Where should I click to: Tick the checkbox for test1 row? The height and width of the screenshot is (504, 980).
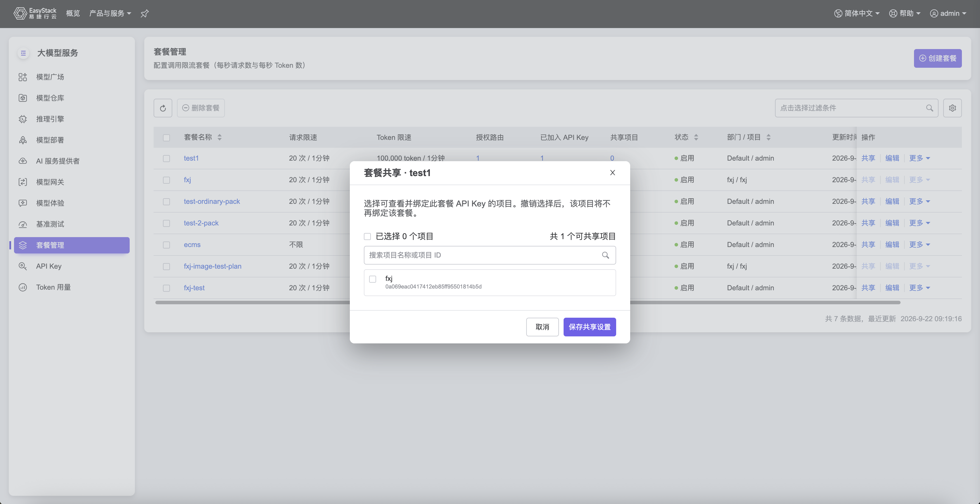[166, 158]
